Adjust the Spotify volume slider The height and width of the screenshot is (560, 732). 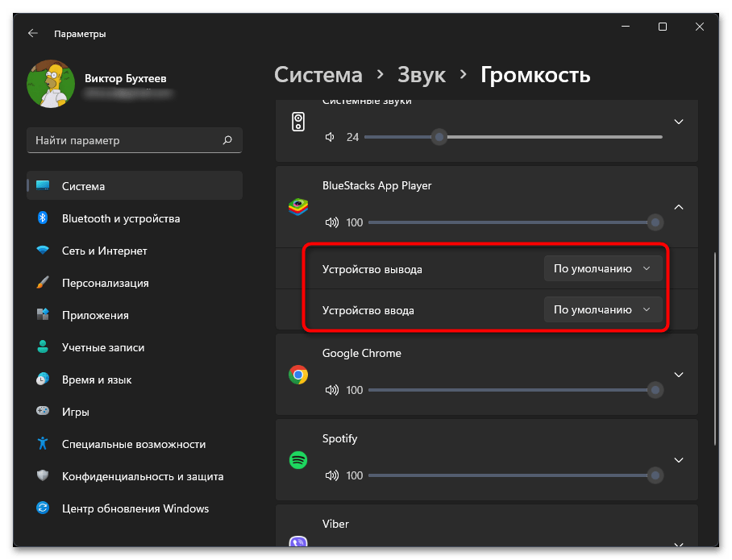coord(515,475)
